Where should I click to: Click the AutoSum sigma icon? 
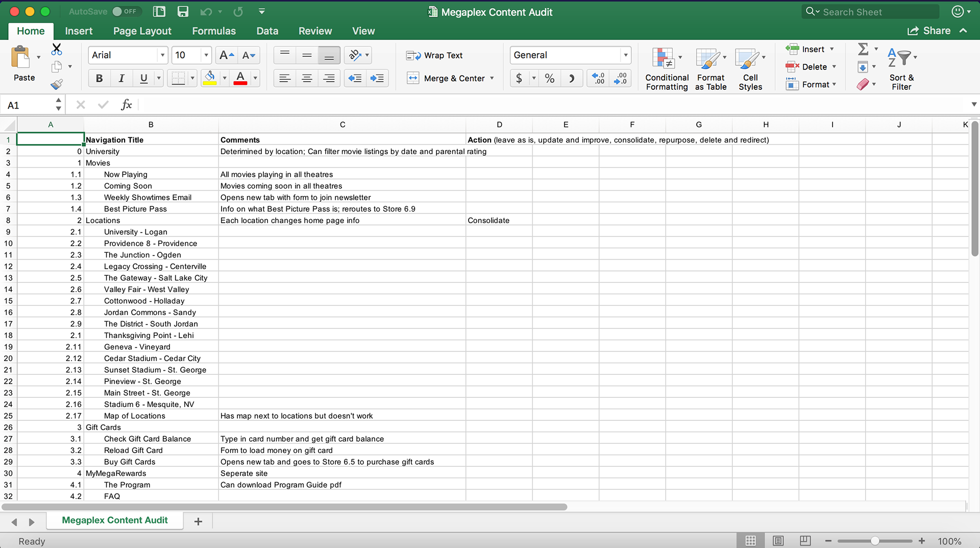click(x=863, y=50)
